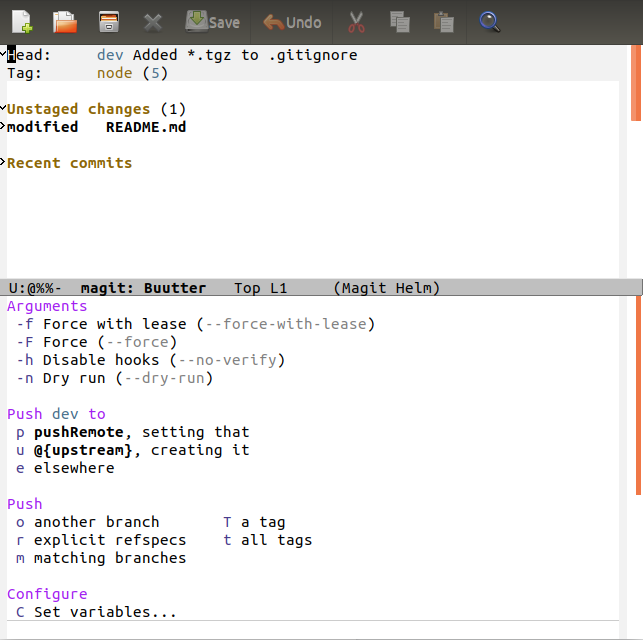Click the Copy toolbar icon
643x640 pixels.
[x=400, y=21]
